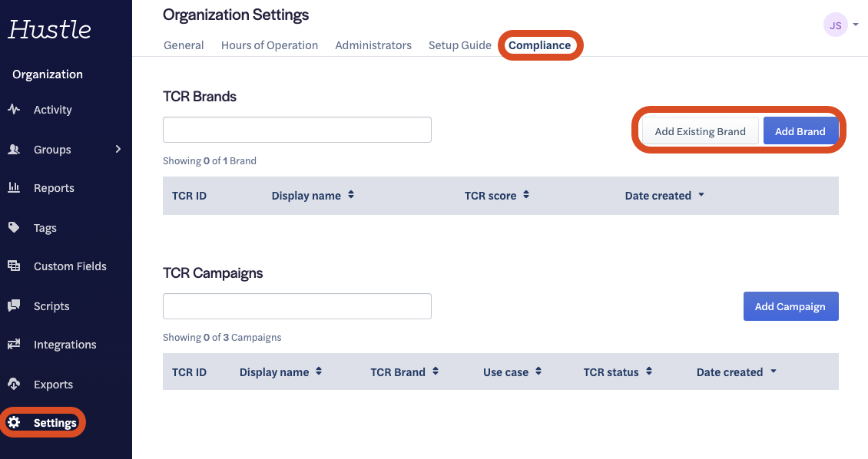Click the Hustle logo
Viewport: 868px width, 459px height.
[50, 29]
